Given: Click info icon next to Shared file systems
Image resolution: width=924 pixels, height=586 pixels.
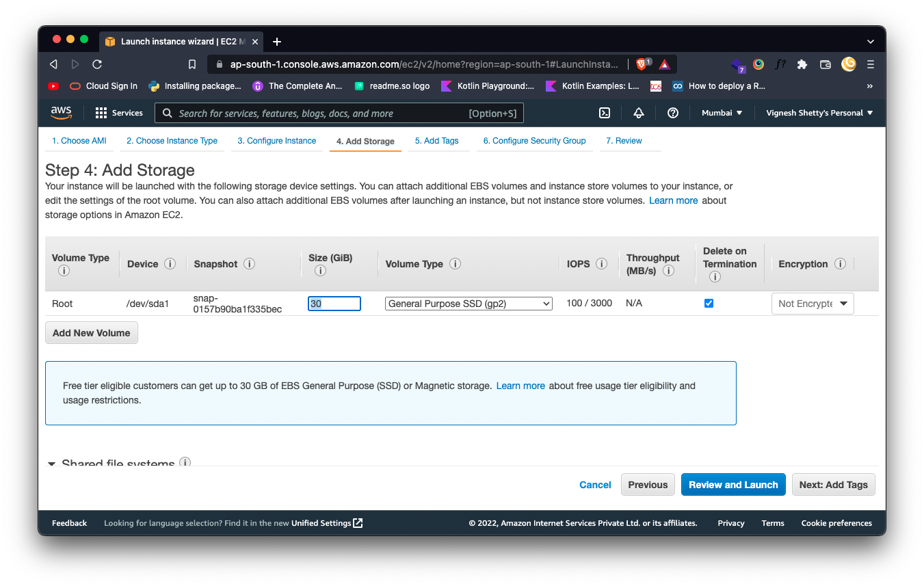Looking at the screenshot, I should click(185, 462).
